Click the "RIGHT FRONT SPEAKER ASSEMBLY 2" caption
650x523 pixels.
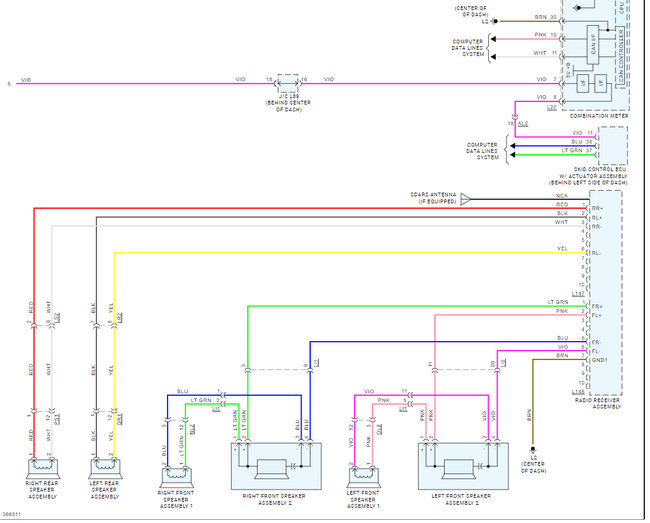274,499
